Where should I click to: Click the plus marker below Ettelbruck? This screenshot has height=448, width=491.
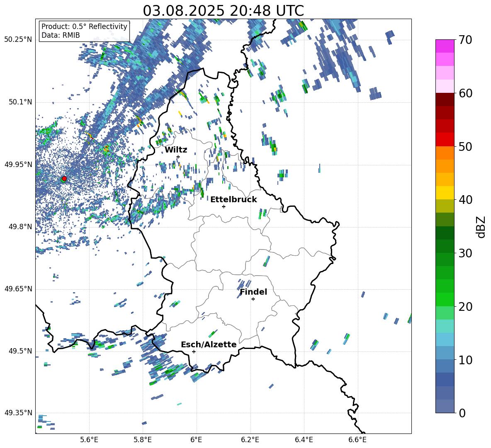coord(224,206)
